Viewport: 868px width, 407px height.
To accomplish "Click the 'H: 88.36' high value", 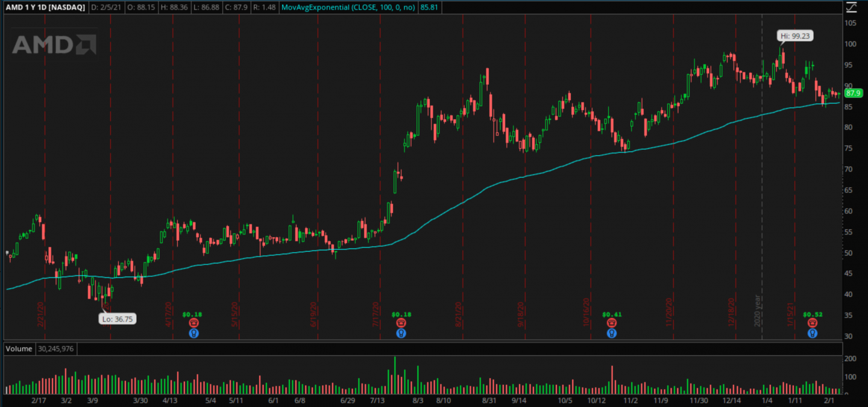I will [x=173, y=8].
